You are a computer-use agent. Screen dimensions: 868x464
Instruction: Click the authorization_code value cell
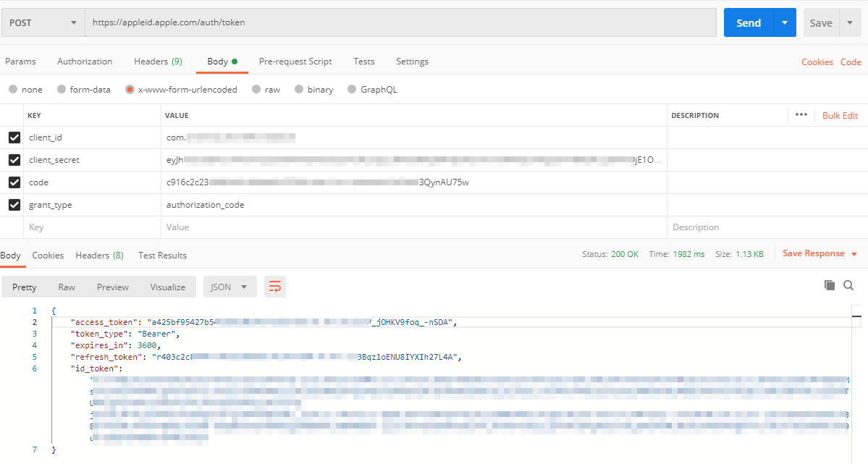tap(413, 205)
